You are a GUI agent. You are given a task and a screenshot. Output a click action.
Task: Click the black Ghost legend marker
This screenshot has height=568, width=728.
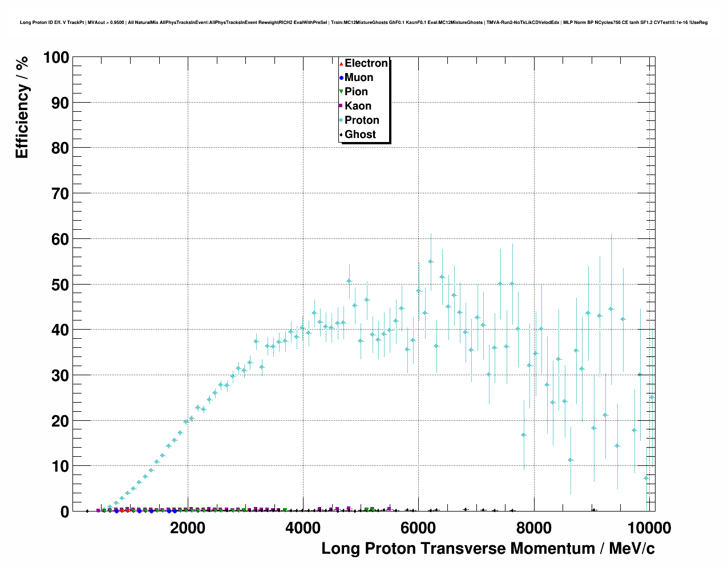coord(341,135)
